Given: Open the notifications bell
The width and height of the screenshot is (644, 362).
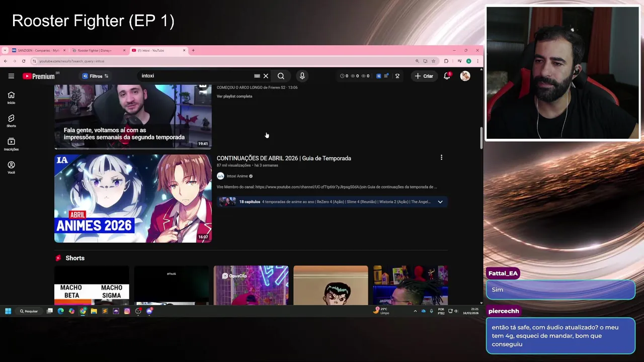Looking at the screenshot, I should pyautogui.click(x=447, y=76).
